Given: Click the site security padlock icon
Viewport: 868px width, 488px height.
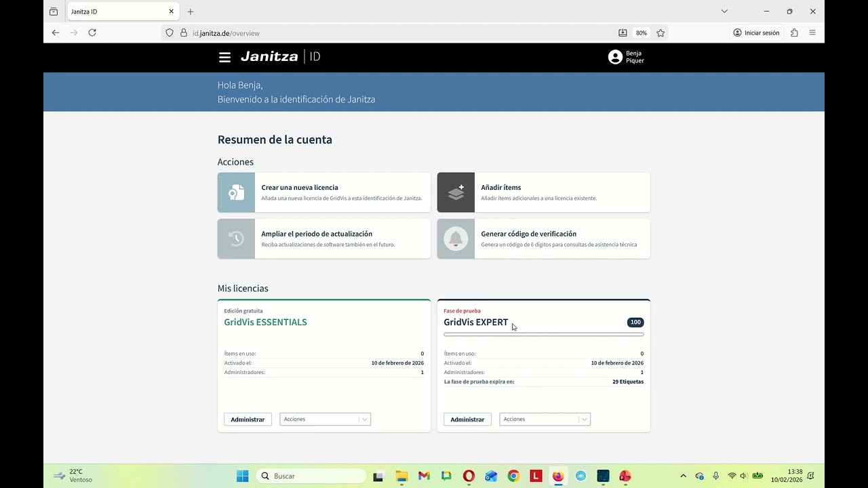Looking at the screenshot, I should [x=183, y=33].
